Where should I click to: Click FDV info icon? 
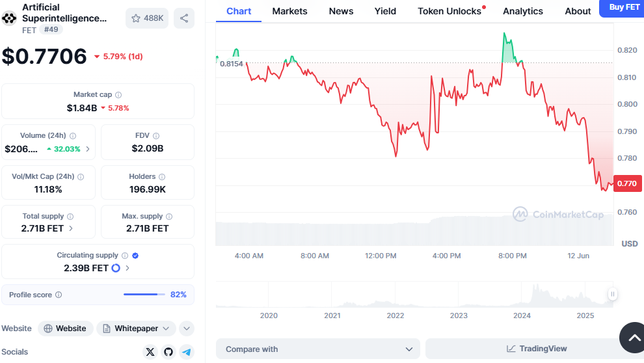pos(156,136)
